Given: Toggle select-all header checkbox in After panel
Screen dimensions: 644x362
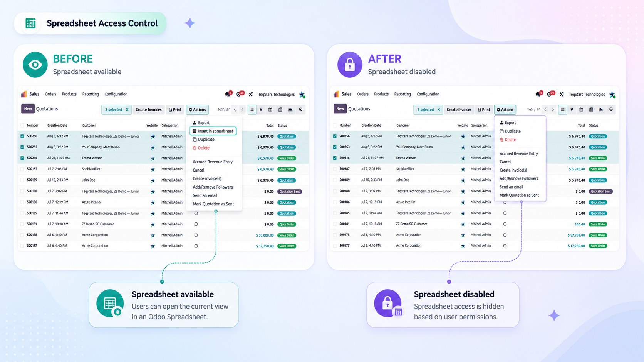Looking at the screenshot, I should 335,125.
